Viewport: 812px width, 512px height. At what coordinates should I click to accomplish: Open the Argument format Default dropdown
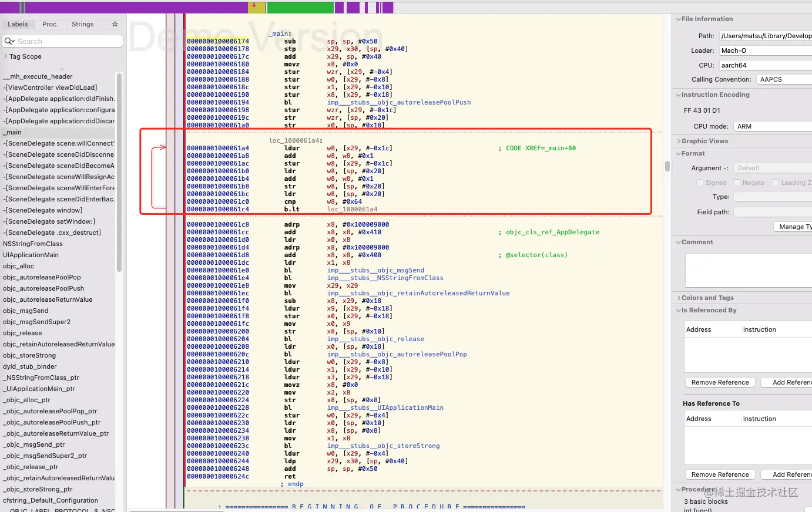point(773,168)
